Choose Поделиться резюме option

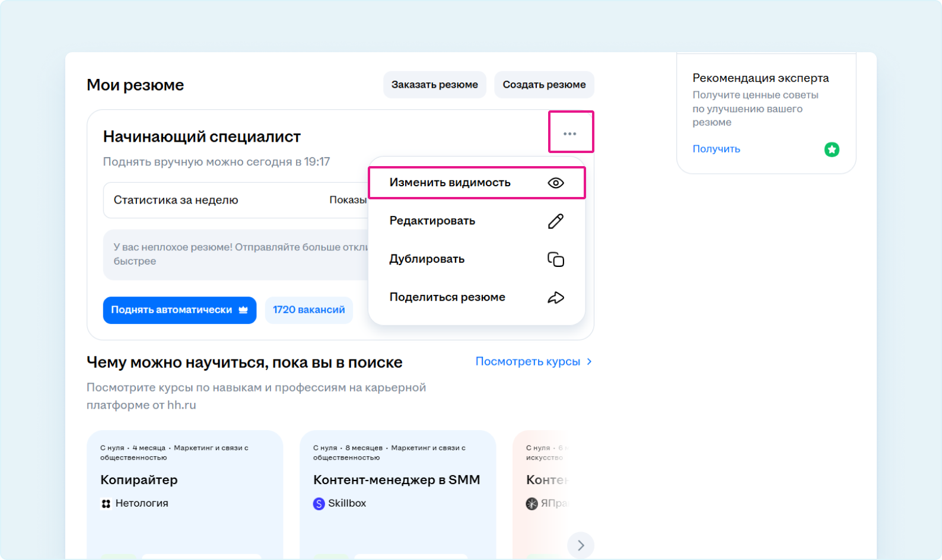447,297
